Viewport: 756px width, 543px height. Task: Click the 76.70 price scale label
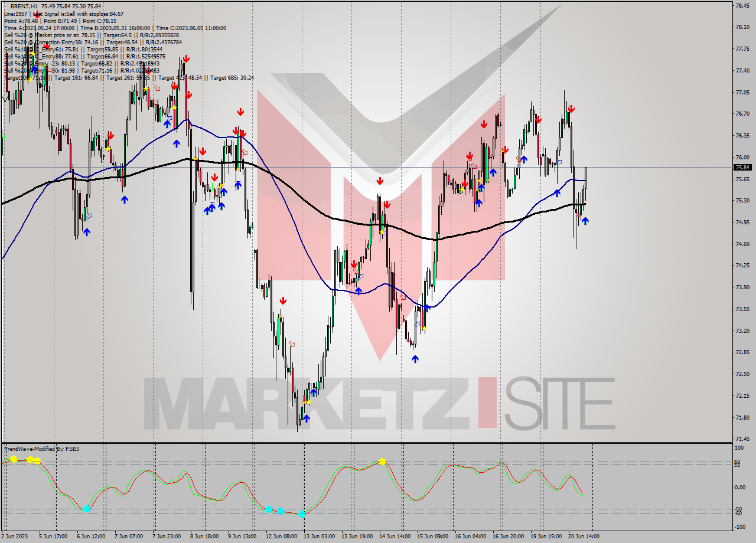pos(742,114)
